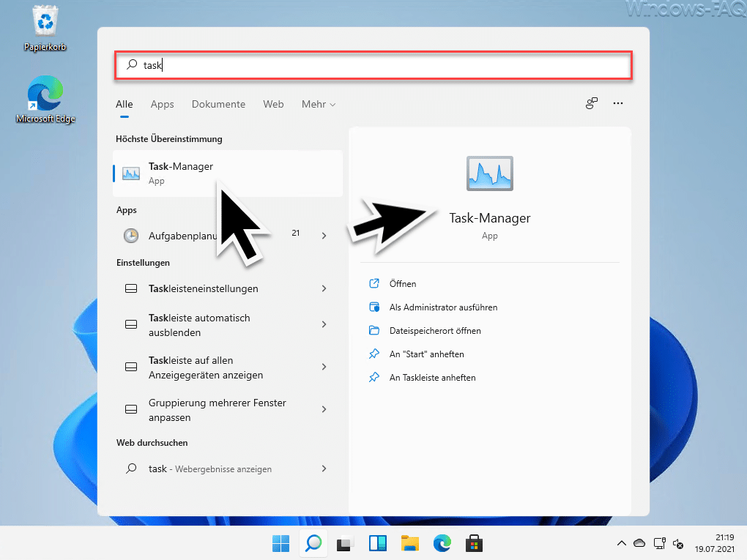Screen dimensions: 747x560
Task: Click the pin icon beside An Start anheften
Action: 374,354
